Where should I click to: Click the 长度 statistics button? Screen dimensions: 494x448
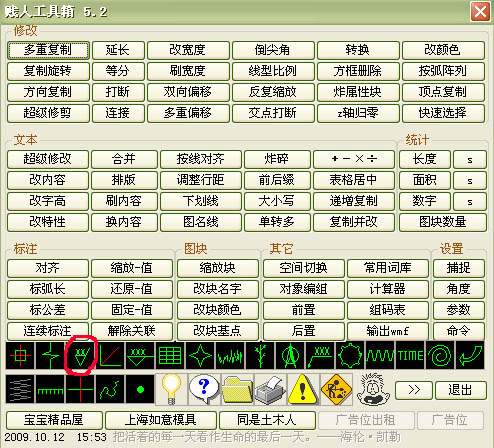point(425,159)
